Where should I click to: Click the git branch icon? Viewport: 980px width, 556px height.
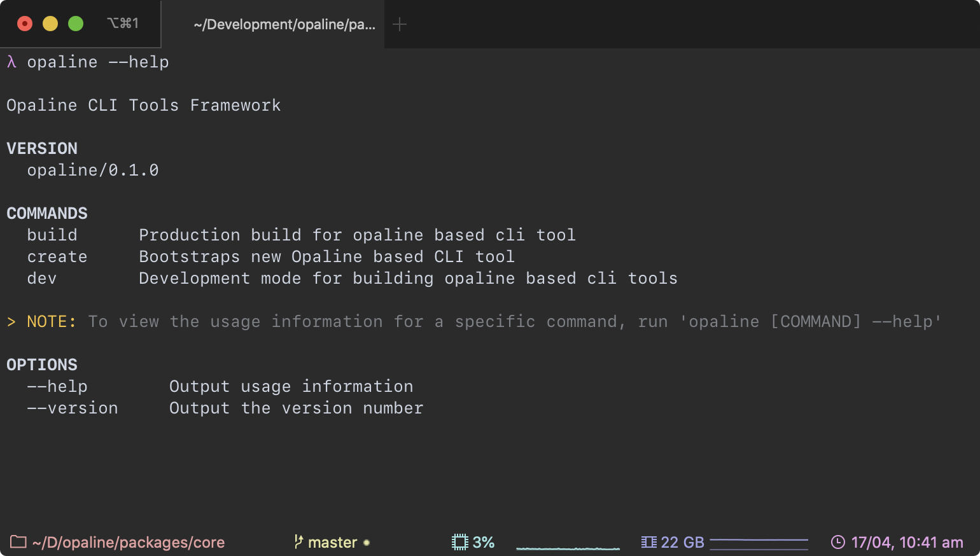coord(298,542)
